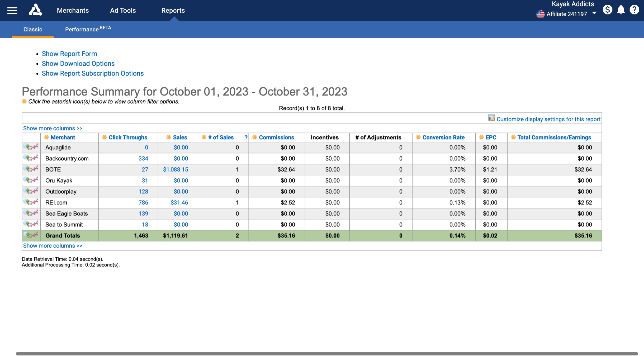Sort by the # of Sales column header
Screen dimensions: 644x356
pyautogui.click(x=221, y=137)
